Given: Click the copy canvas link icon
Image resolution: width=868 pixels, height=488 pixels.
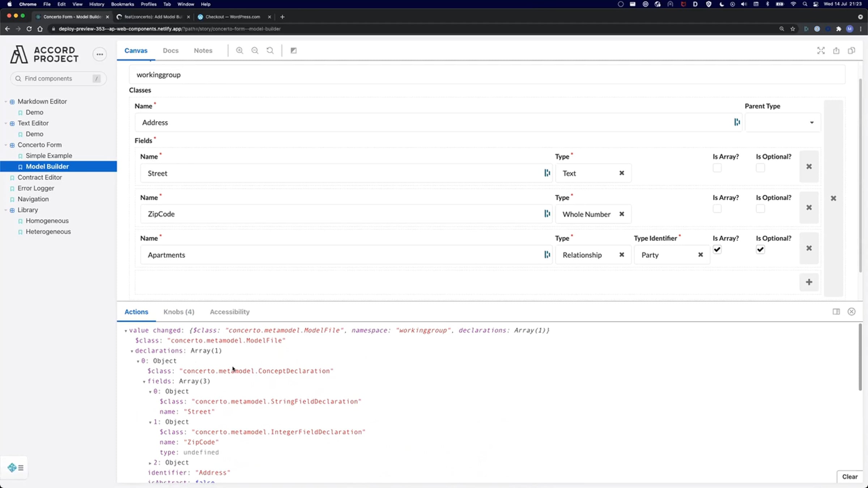Looking at the screenshot, I should 851,51.
